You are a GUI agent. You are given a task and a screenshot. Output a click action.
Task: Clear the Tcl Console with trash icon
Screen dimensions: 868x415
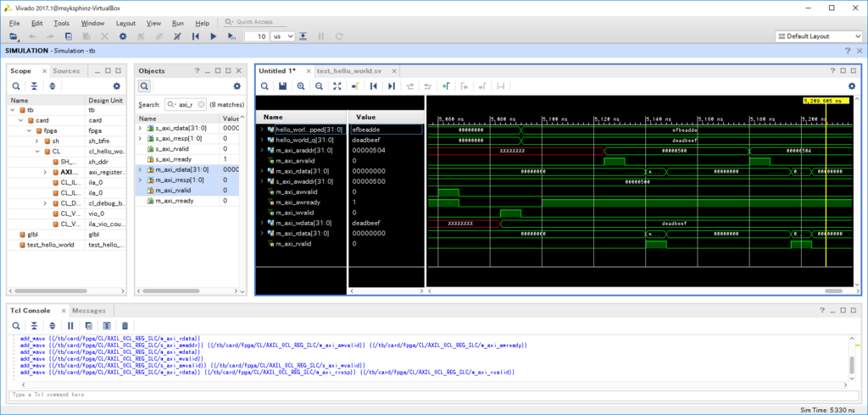(125, 326)
